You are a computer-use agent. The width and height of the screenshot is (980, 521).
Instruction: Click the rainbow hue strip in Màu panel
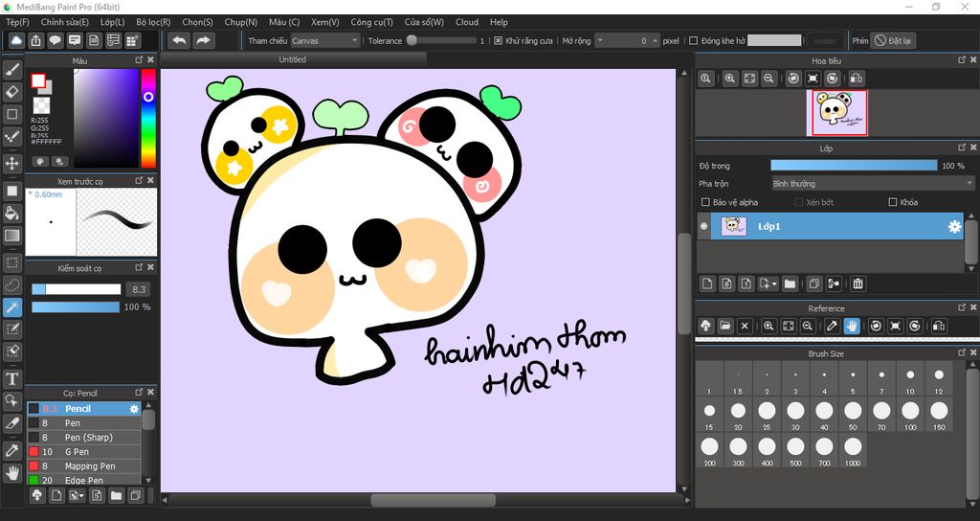(x=148, y=118)
